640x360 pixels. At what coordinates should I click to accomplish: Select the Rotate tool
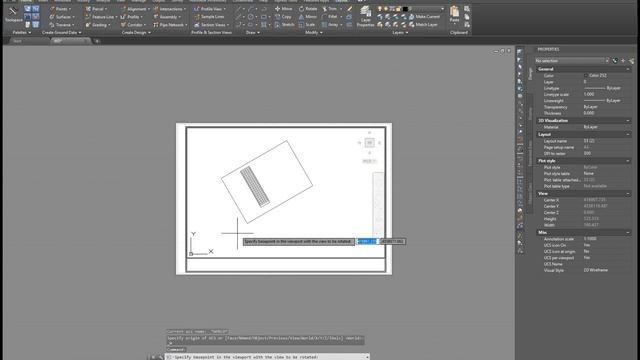pos(308,9)
